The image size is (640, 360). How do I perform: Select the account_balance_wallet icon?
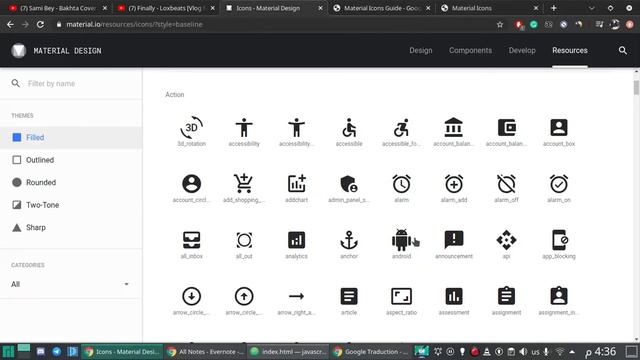point(506,127)
